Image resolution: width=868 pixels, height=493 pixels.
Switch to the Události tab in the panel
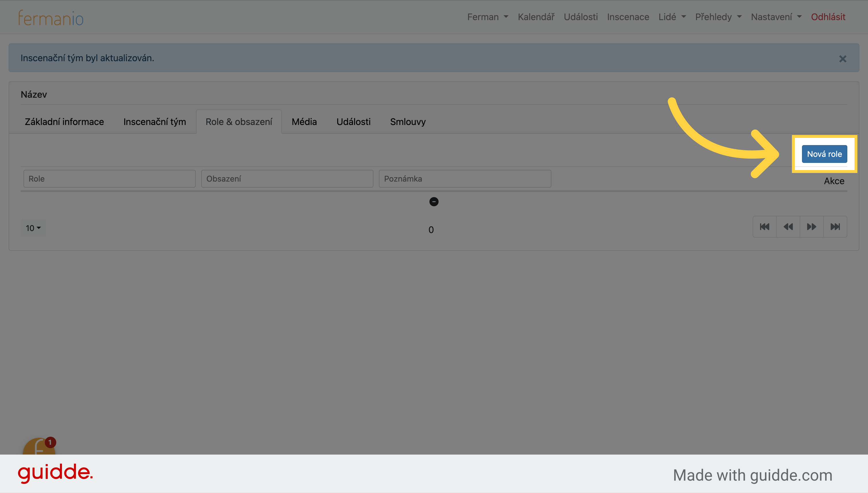point(353,122)
